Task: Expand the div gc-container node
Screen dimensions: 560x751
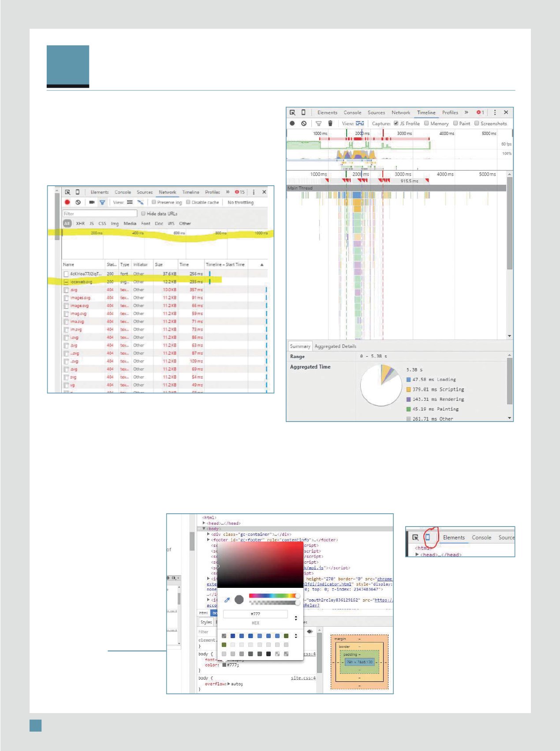Action: 209,534
